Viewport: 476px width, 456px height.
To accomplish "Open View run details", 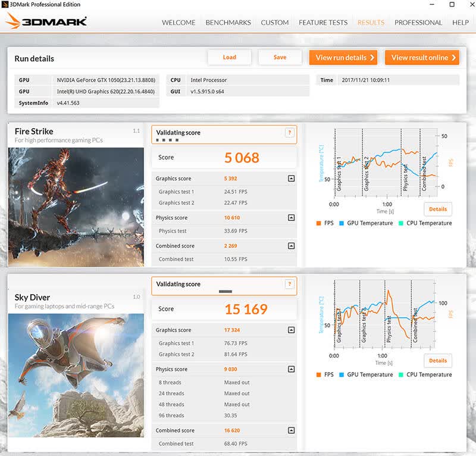I will pyautogui.click(x=343, y=57).
